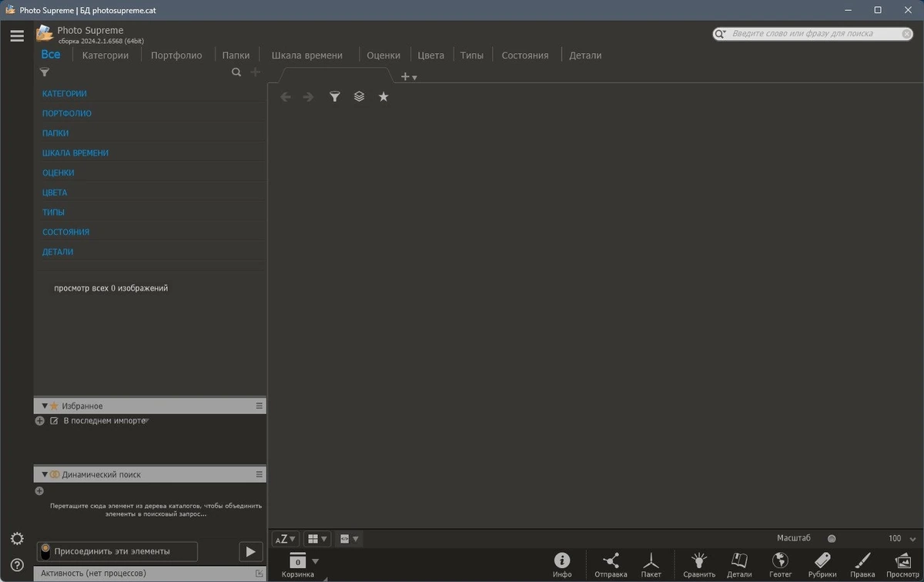This screenshot has height=582, width=924.
Task: Click the Активность panel pop-out icon
Action: [259, 574]
